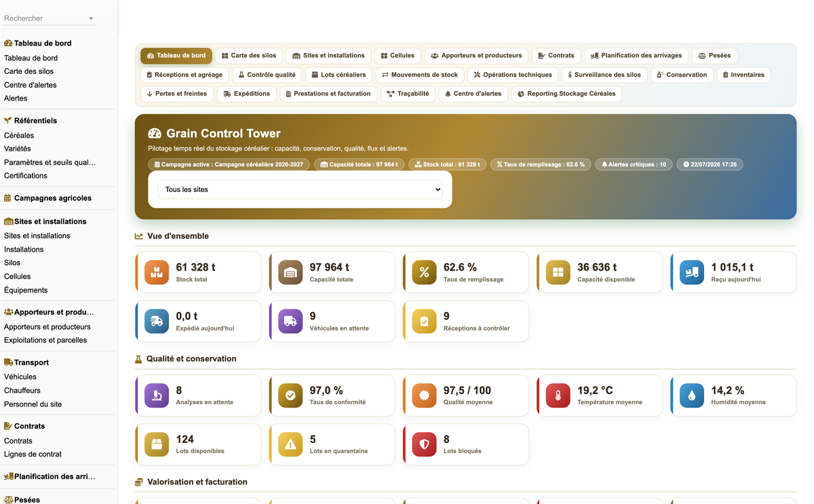Go to the Cellules tab
The height and width of the screenshot is (504, 814).
tap(398, 56)
